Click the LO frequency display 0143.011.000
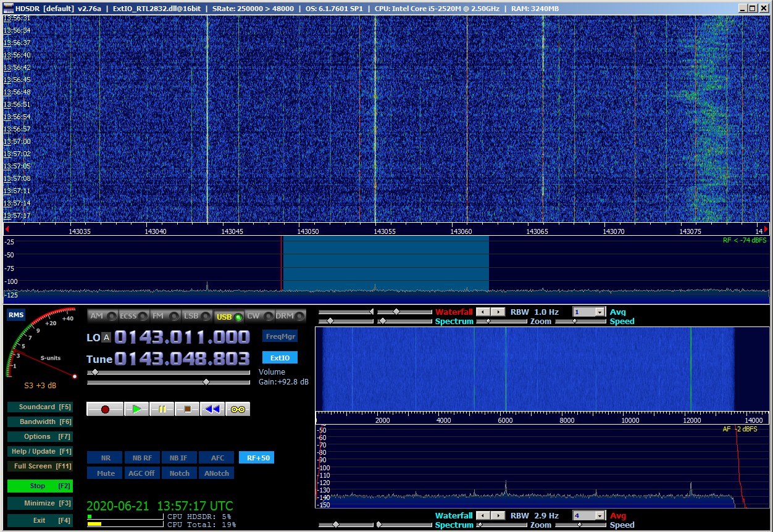The height and width of the screenshot is (532, 773). tap(182, 337)
